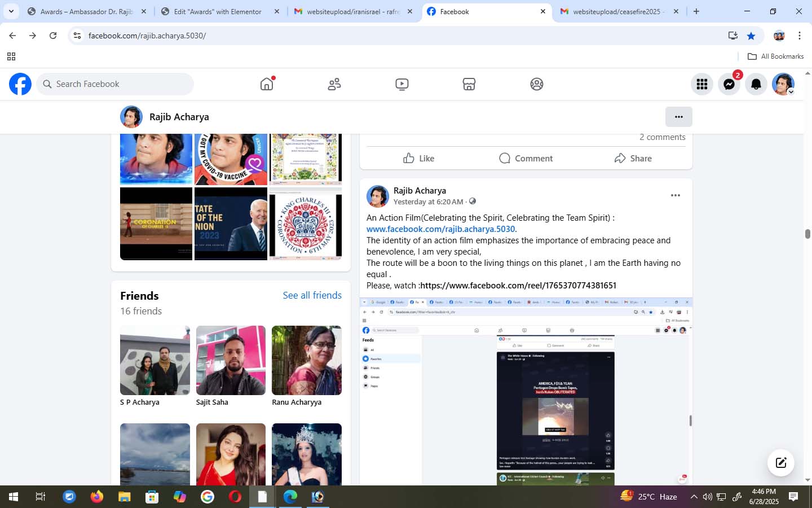Screen dimensions: 812x508
Task: Click the Search Facebook field
Action: click(x=115, y=84)
